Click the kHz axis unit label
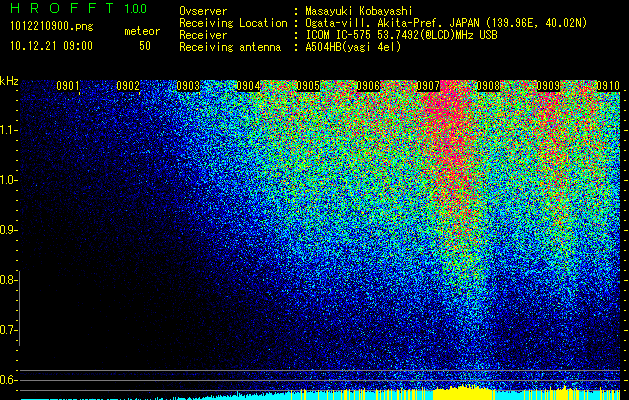 (x=9, y=81)
